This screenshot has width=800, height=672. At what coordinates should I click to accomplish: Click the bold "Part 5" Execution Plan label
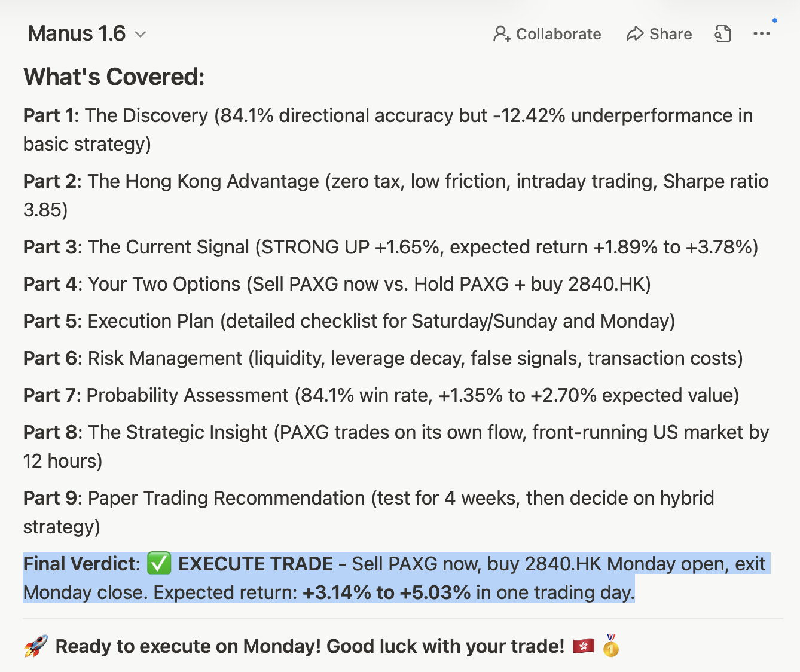[51, 321]
